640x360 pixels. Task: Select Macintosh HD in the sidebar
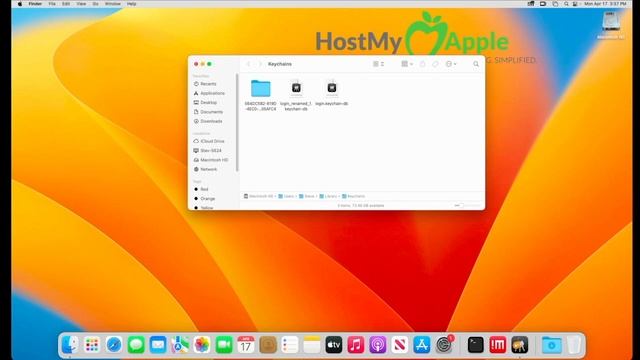click(214, 160)
